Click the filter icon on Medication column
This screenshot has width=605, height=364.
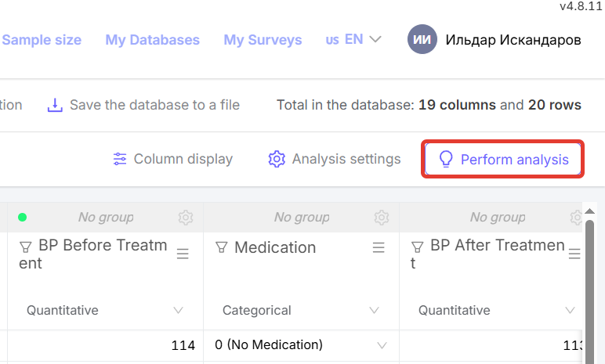[x=221, y=247]
